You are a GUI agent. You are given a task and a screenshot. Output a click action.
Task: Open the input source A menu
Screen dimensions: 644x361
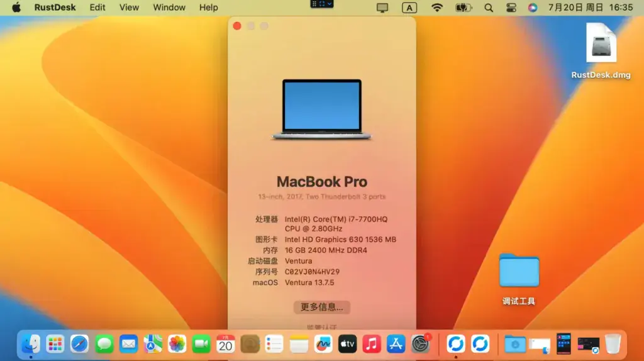[x=409, y=8]
